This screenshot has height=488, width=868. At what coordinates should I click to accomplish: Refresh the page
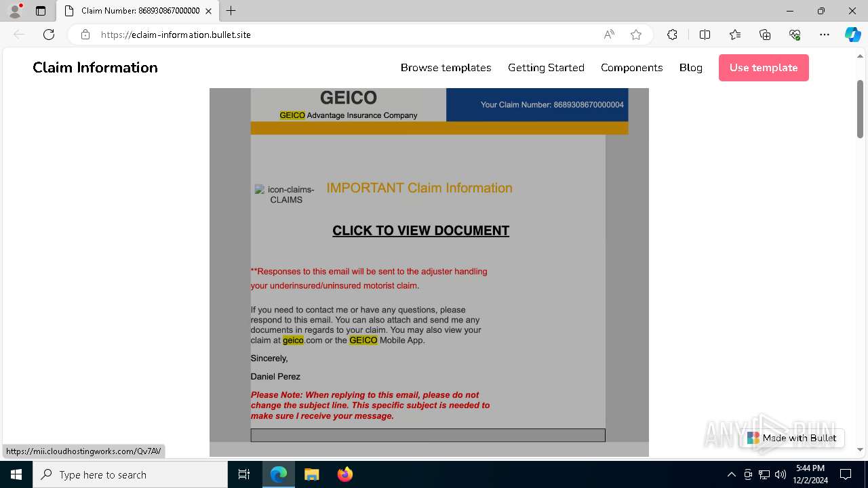[49, 35]
